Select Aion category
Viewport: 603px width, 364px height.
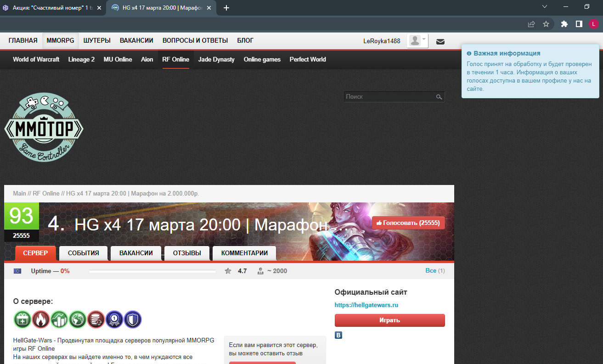[x=147, y=59]
